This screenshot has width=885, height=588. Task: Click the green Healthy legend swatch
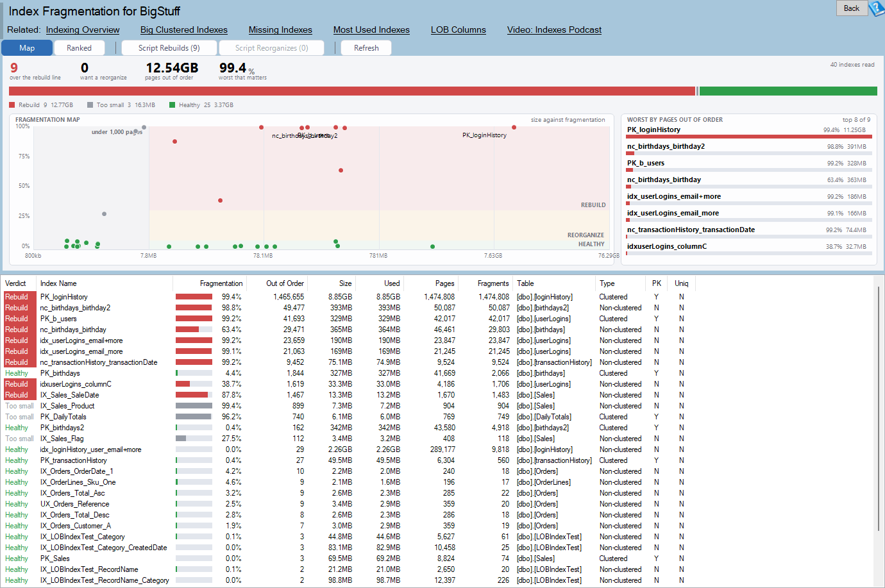(173, 105)
